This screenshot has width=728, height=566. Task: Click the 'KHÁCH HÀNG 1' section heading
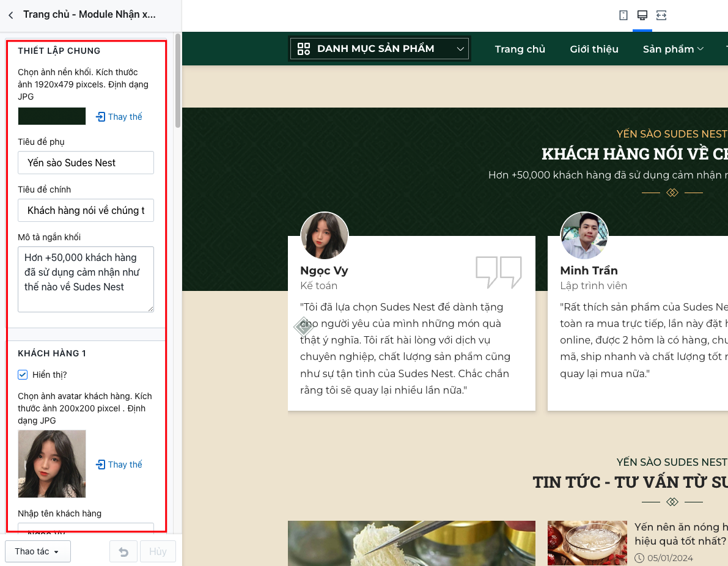[52, 353]
